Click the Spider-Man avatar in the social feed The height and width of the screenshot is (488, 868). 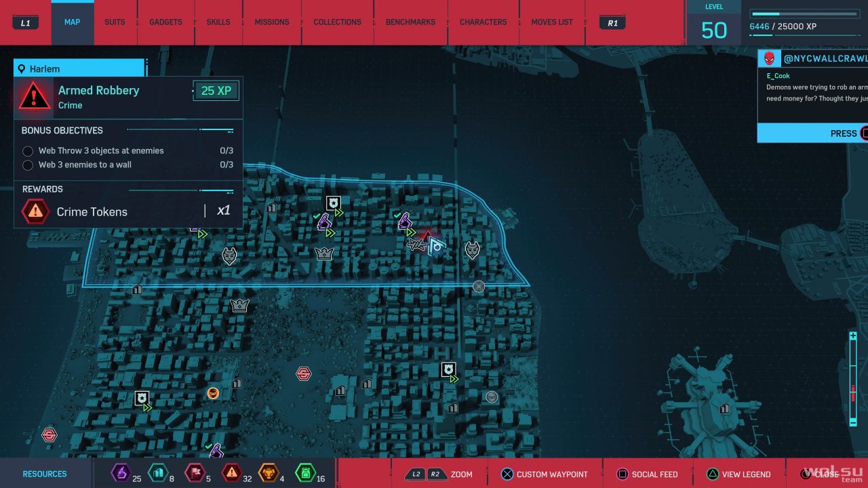point(770,58)
